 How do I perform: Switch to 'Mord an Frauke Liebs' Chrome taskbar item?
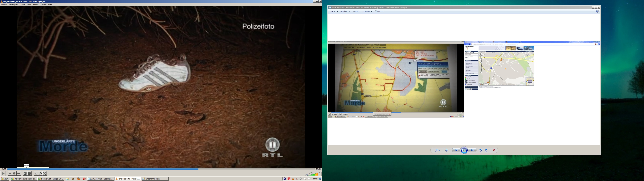24,179
